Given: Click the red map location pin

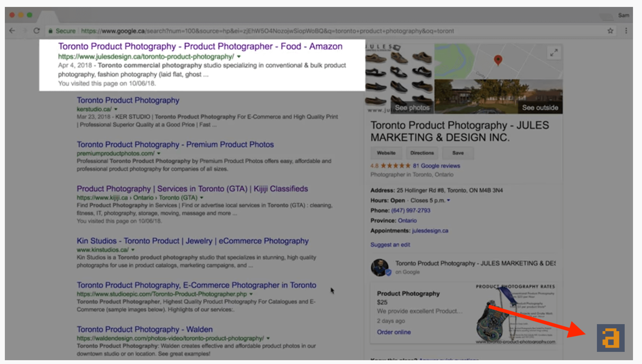Looking at the screenshot, I should click(498, 60).
